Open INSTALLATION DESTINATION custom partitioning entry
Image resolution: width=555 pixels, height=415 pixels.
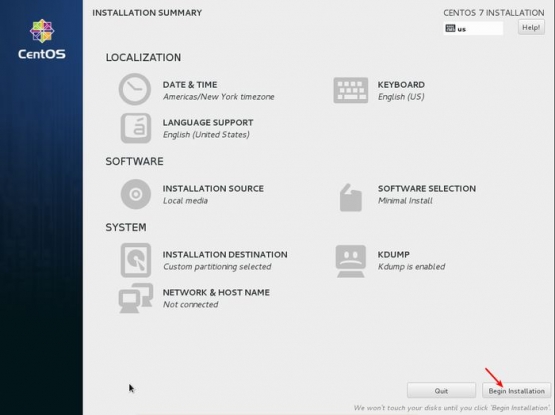coord(225,261)
